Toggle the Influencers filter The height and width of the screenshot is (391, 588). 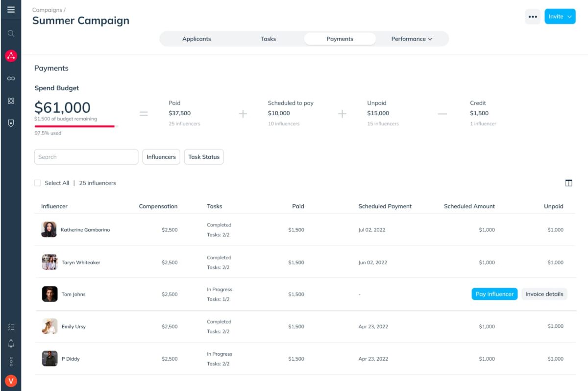pyautogui.click(x=161, y=157)
